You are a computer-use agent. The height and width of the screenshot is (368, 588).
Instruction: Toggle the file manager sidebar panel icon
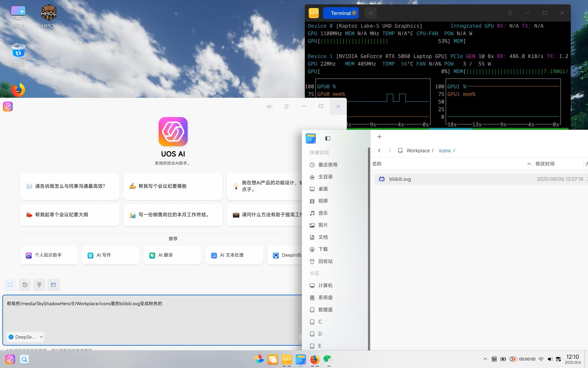[x=328, y=138]
